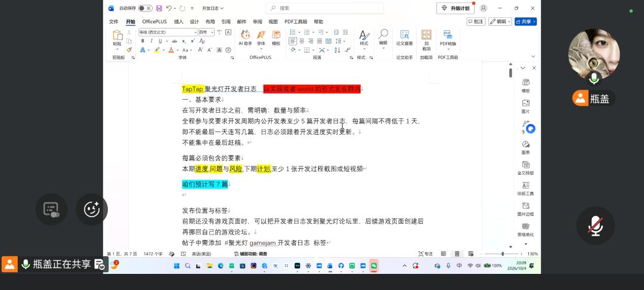This screenshot has height=290, width=644.
Task: Switch to the 审阅 Review tab
Action: click(257, 21)
